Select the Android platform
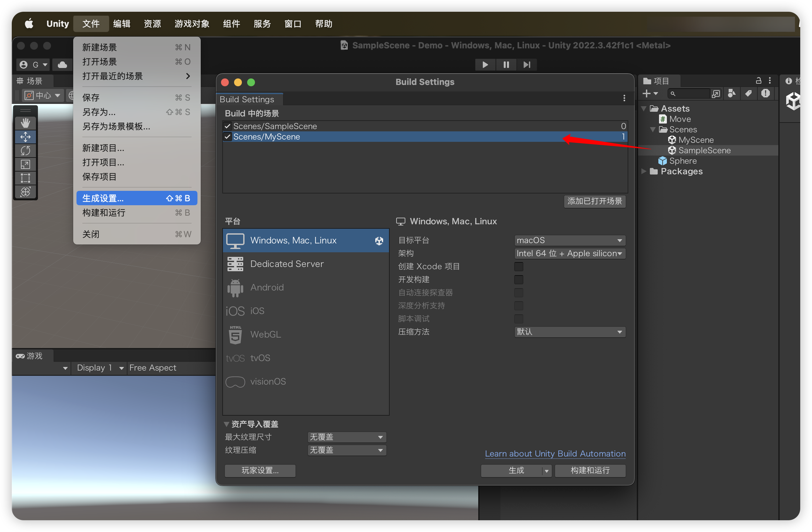 click(267, 288)
